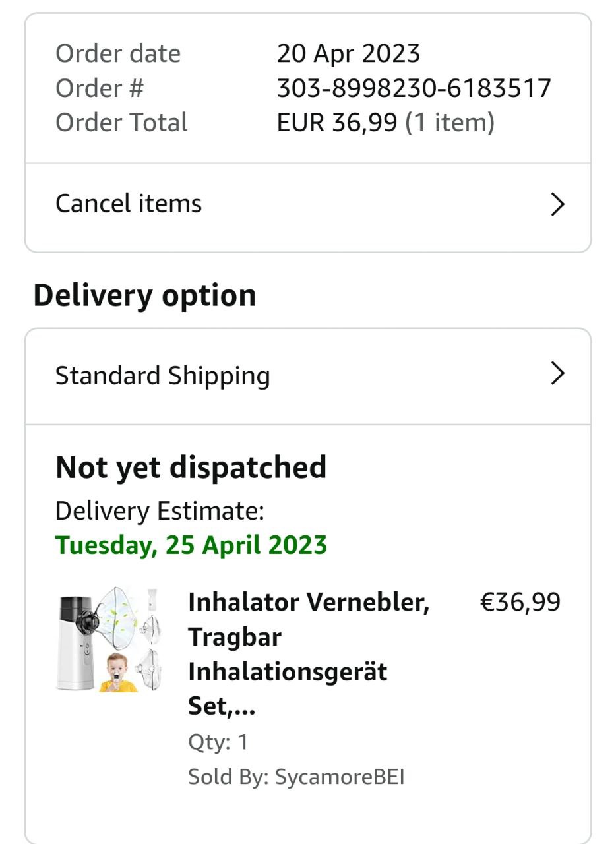This screenshot has width=616, height=844.
Task: Tap the (1 item) count text
Action: click(x=450, y=123)
